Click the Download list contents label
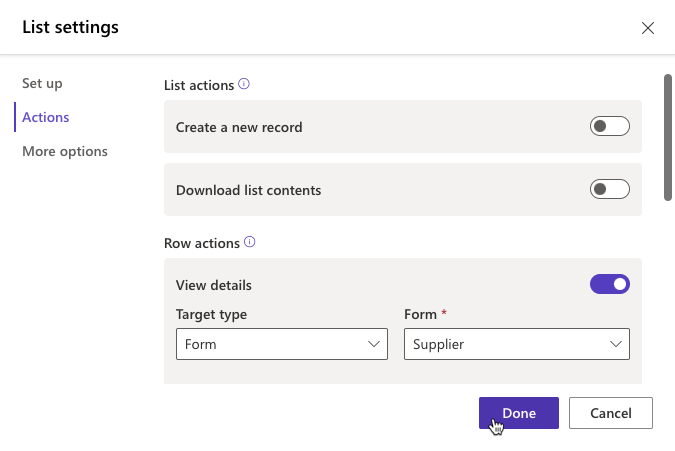Screen dimensions: 675x451 (x=248, y=190)
